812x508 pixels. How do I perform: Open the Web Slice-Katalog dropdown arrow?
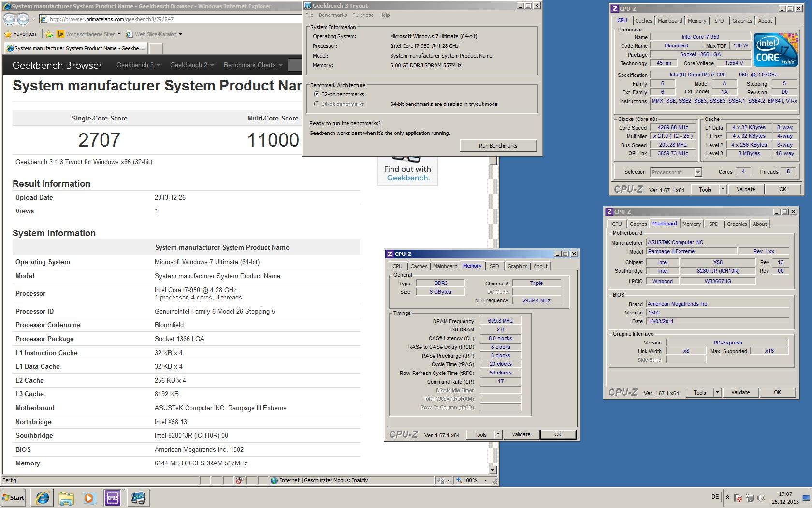click(x=180, y=34)
